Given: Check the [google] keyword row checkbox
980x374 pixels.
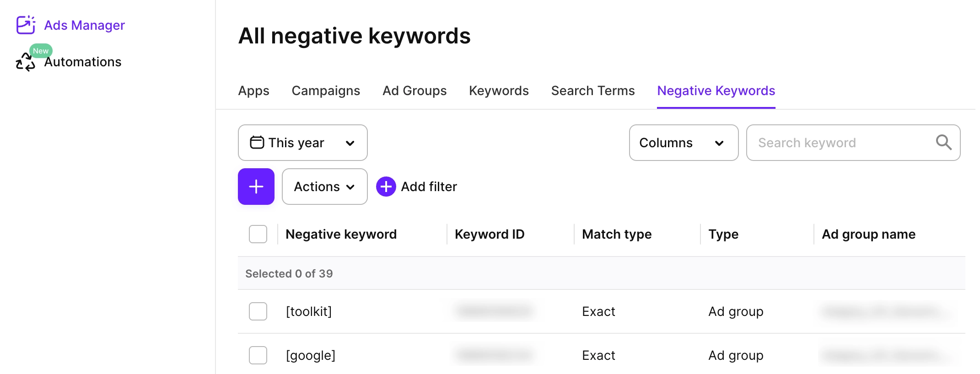Looking at the screenshot, I should tap(258, 355).
